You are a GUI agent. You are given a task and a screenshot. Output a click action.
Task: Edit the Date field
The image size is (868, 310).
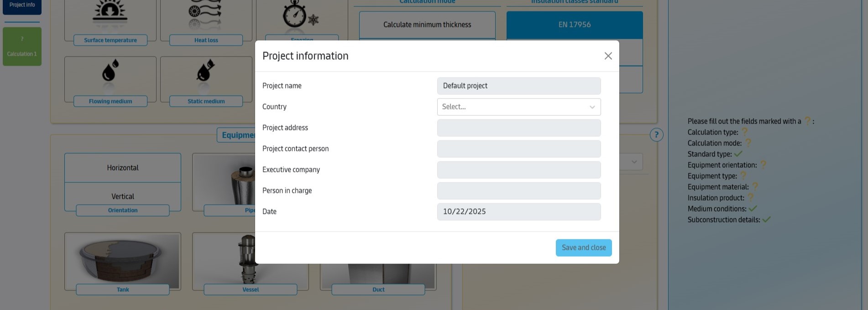pyautogui.click(x=519, y=212)
